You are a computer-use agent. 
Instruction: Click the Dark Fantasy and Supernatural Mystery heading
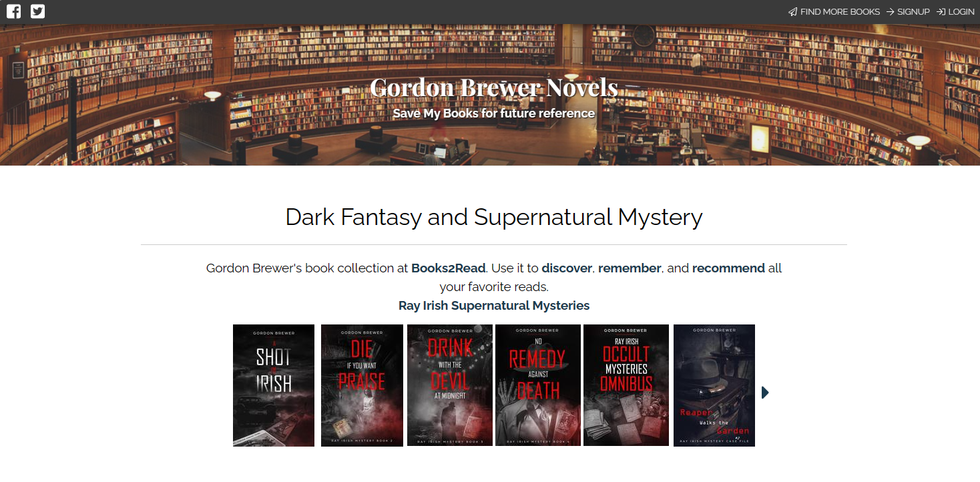(494, 217)
